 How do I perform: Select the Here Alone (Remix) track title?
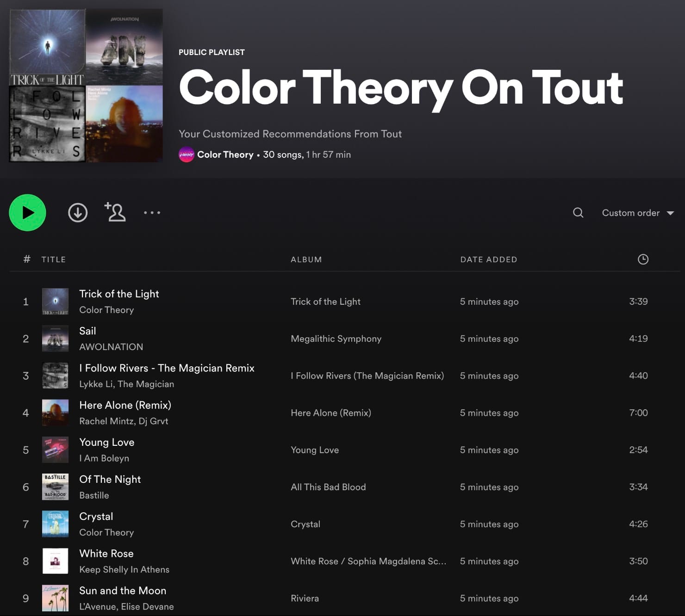125,405
